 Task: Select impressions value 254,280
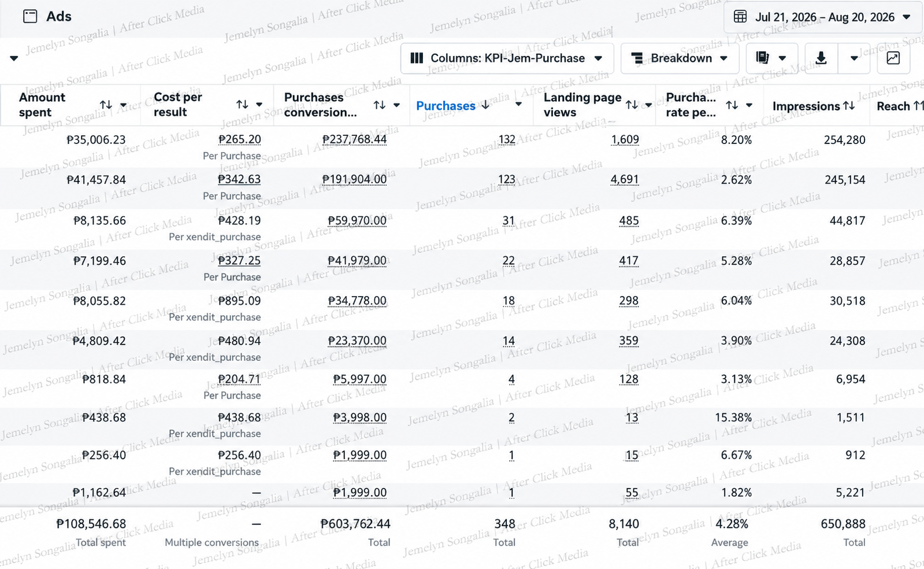coord(845,139)
